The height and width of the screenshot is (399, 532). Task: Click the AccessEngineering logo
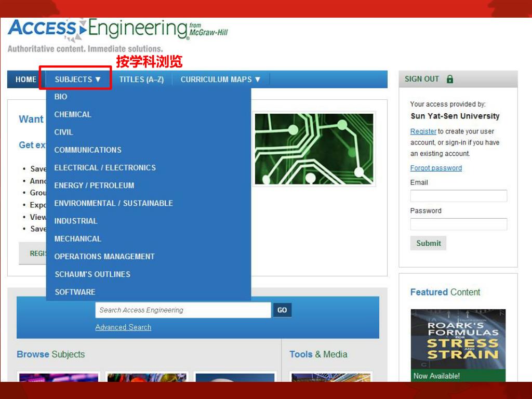pyautogui.click(x=118, y=30)
